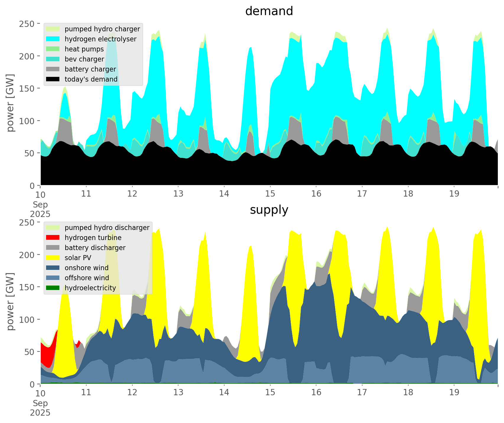Select the red hydrogen turbine legend swatch

click(53, 238)
